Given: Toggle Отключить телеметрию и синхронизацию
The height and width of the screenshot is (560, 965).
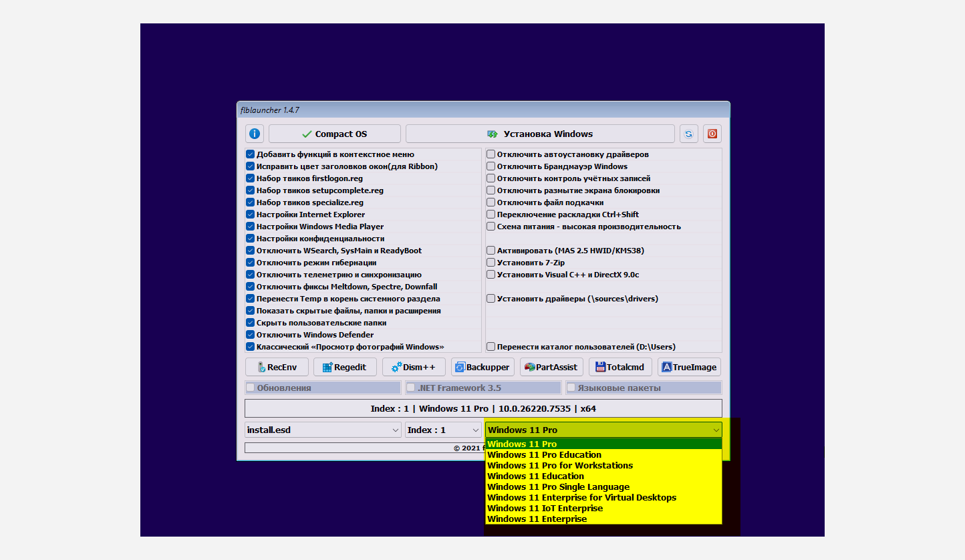Looking at the screenshot, I should (x=251, y=275).
